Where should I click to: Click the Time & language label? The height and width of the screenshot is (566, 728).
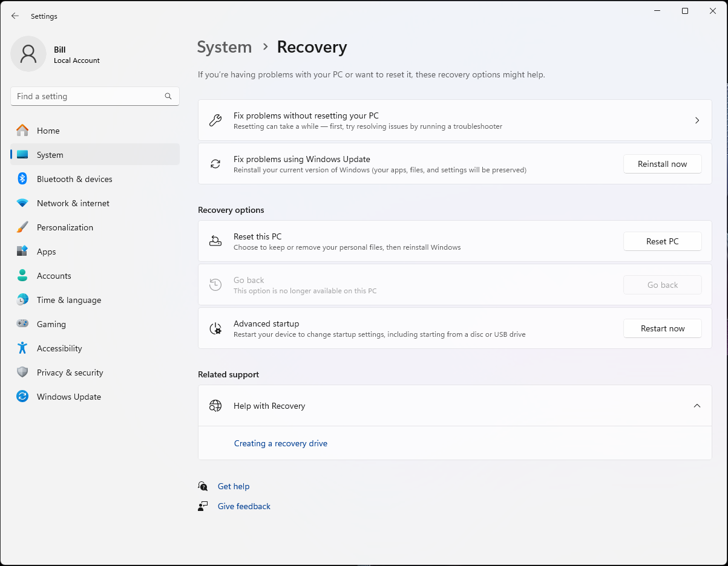coord(69,300)
